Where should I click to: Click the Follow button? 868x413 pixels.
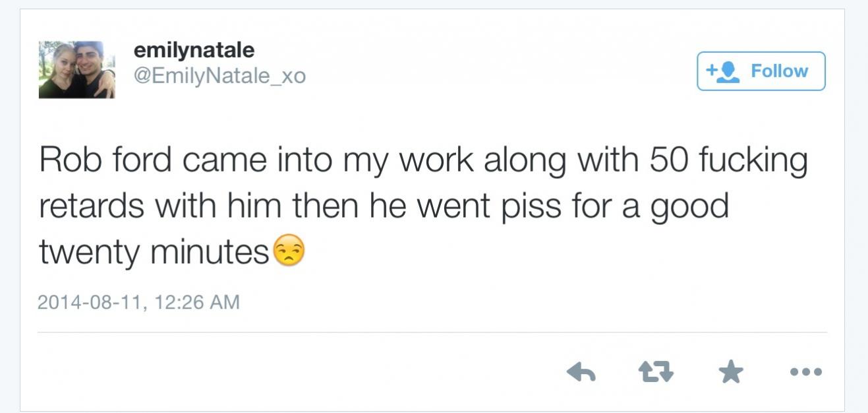point(761,71)
